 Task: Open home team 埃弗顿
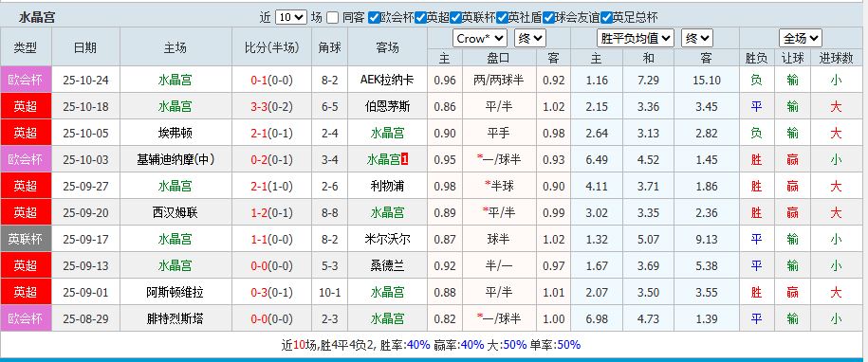[175, 134]
